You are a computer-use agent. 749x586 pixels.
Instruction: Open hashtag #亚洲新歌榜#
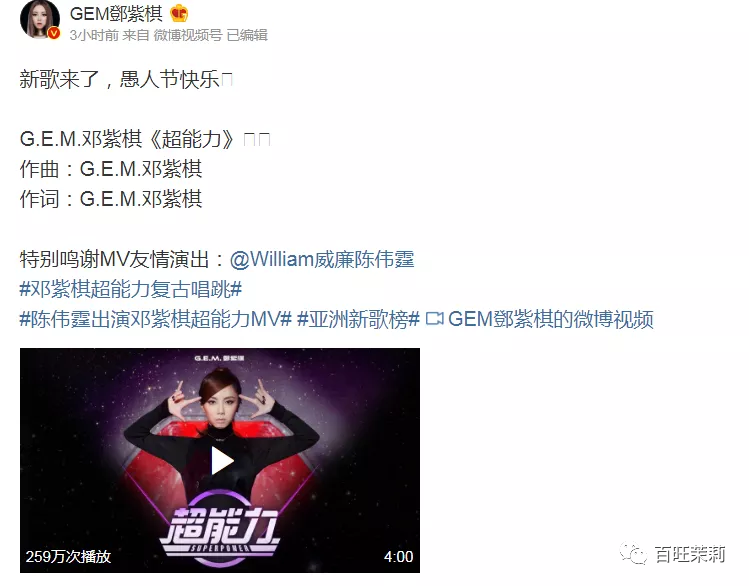coord(358,320)
